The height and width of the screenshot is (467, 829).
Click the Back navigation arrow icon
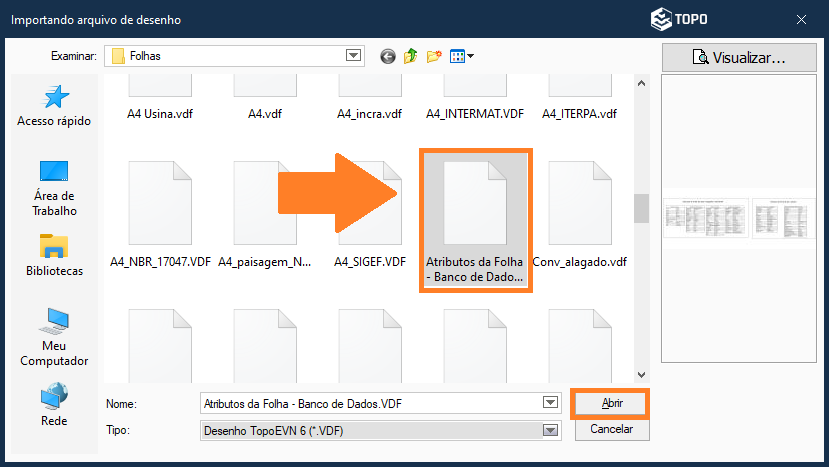click(x=388, y=56)
